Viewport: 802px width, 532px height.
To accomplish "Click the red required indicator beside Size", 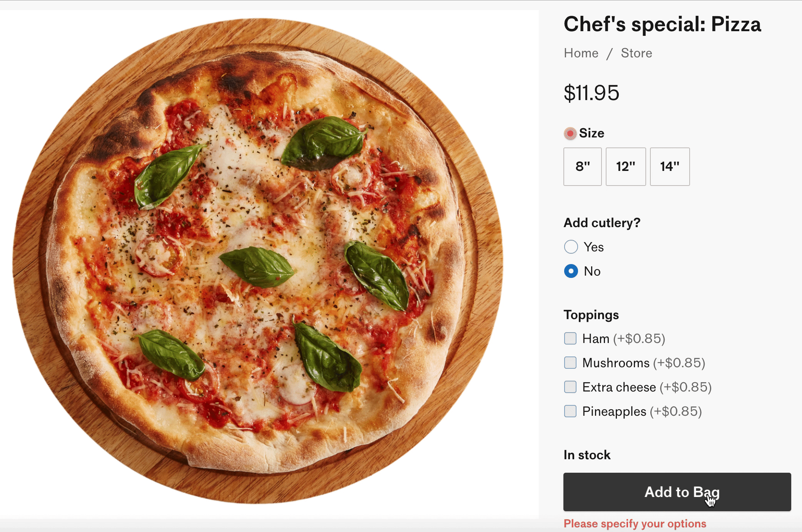I will (x=570, y=134).
